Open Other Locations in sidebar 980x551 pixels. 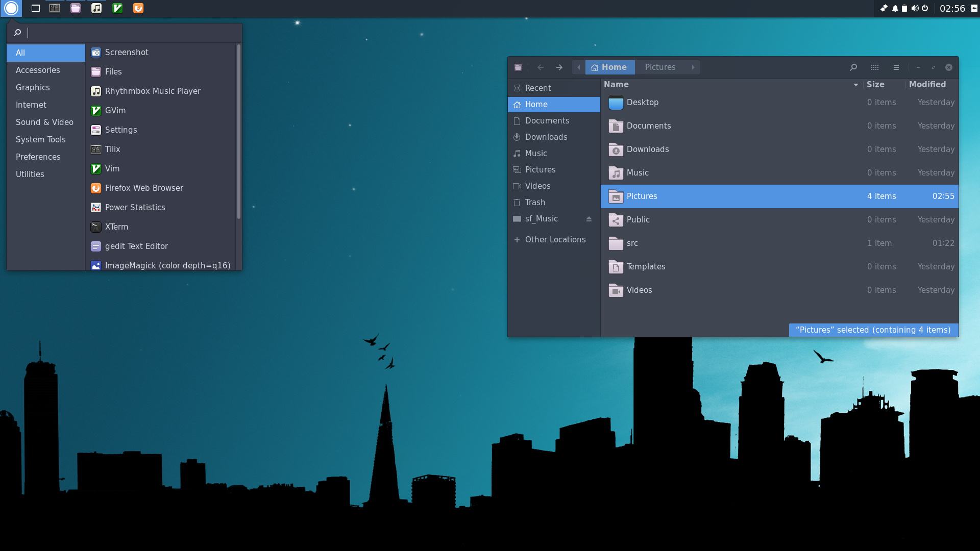click(555, 239)
